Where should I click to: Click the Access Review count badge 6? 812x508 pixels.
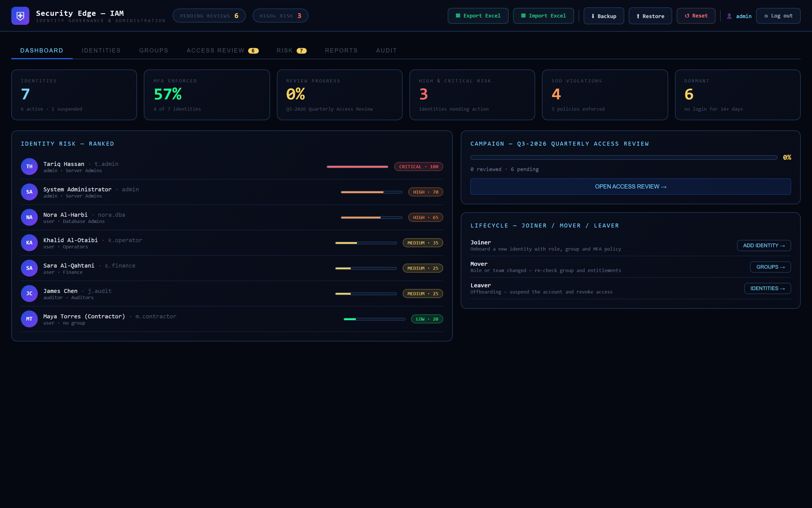[x=253, y=51]
